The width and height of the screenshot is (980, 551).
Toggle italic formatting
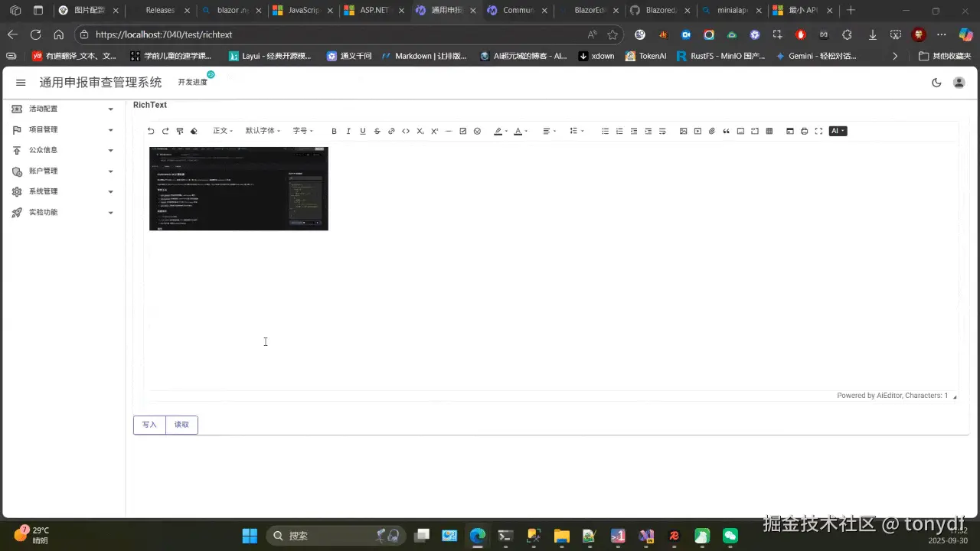[x=348, y=131]
